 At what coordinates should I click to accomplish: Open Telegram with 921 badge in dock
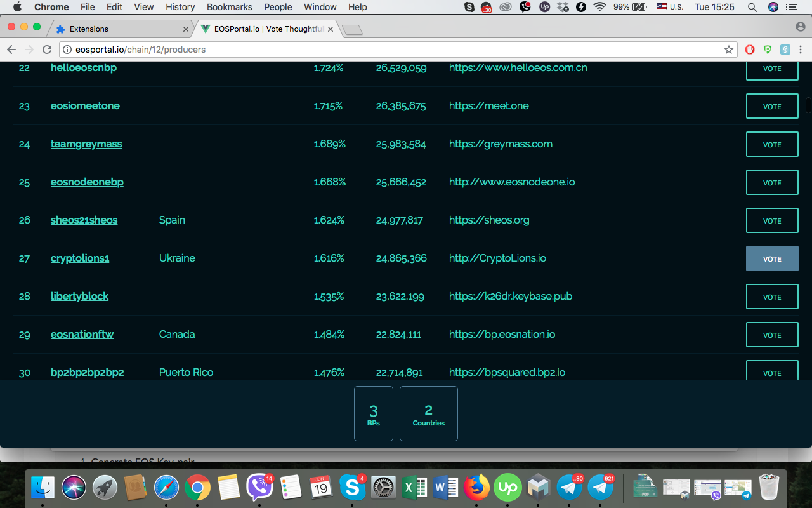(601, 488)
